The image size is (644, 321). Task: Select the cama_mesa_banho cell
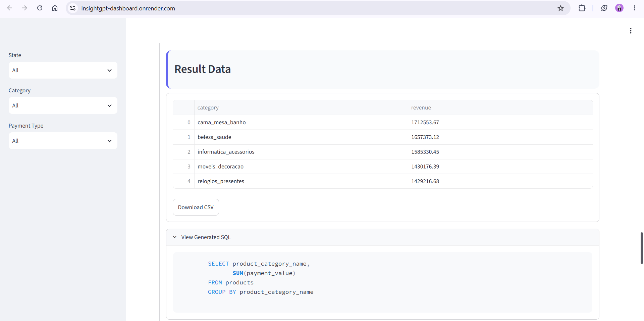coord(301,123)
